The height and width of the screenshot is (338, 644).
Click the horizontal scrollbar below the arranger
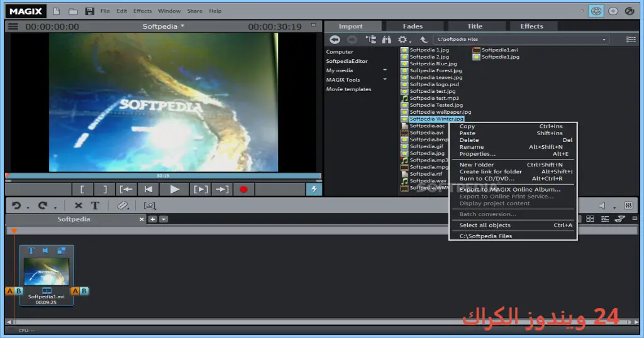pyautogui.click(x=321, y=322)
